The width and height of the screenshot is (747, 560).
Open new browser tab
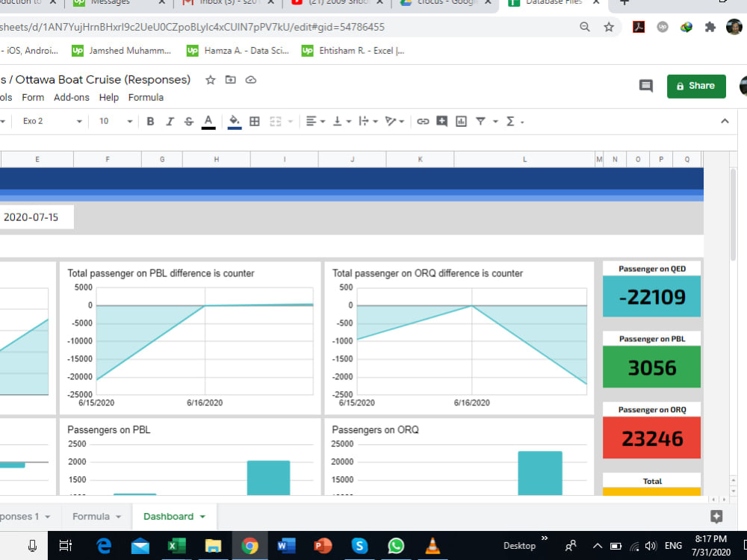point(624,2)
